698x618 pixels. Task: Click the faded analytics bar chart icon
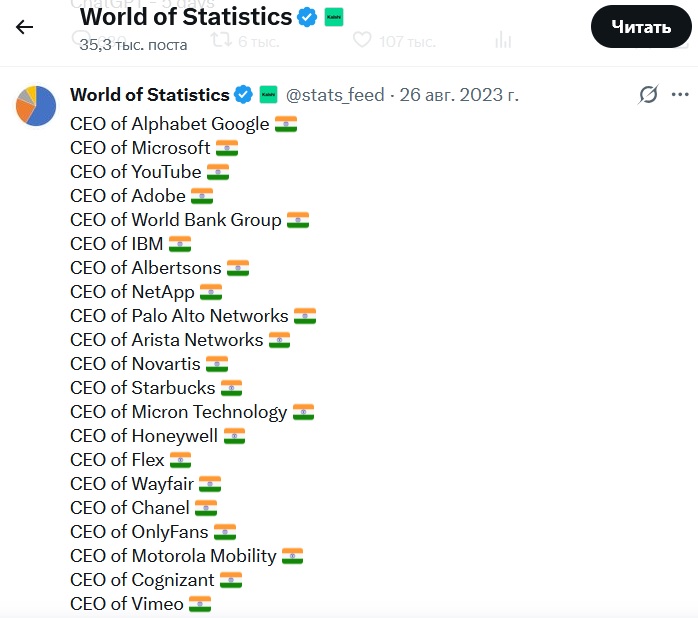503,40
